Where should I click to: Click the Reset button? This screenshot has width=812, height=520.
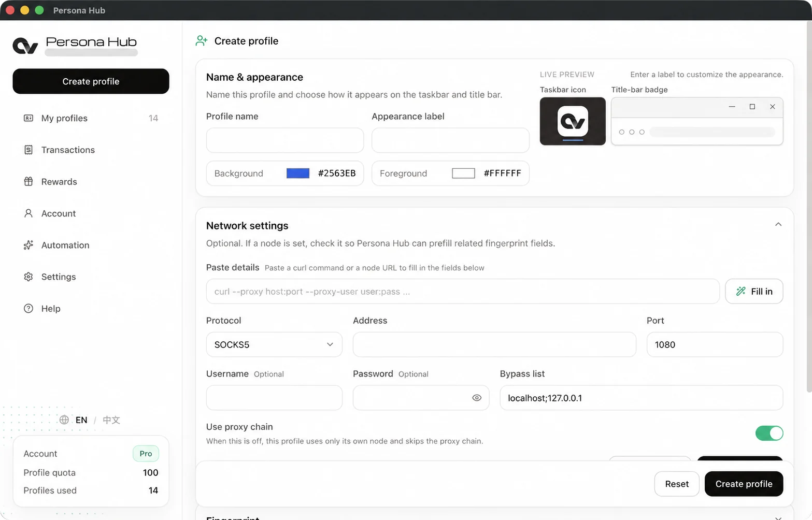[677, 484]
